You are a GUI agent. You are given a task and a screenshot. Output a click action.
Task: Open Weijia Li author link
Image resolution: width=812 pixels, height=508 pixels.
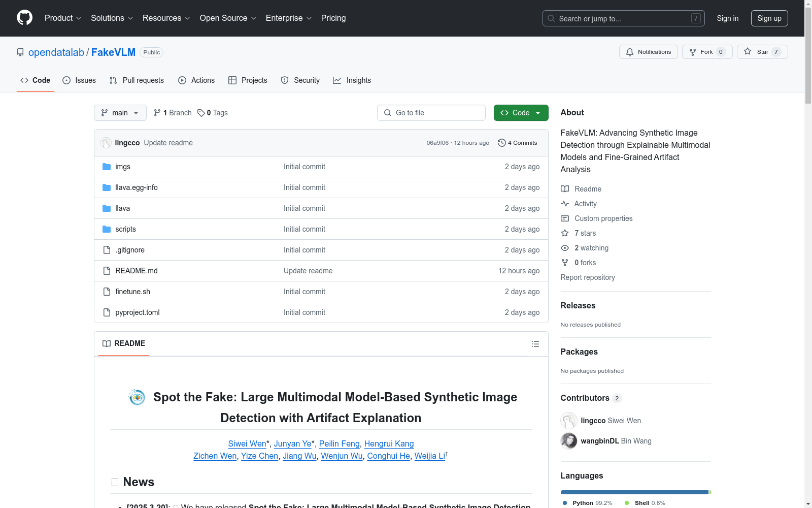pos(430,456)
